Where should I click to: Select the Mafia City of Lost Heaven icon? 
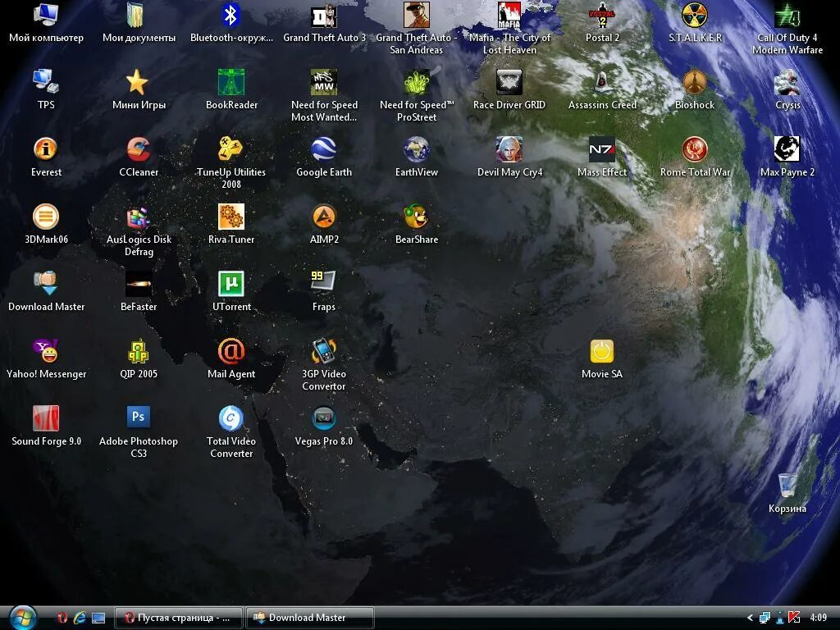click(x=509, y=15)
